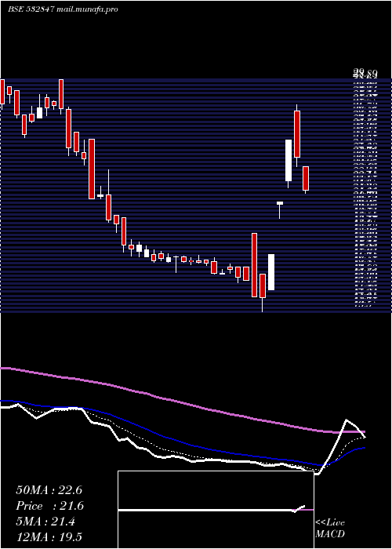Select the "12MA : 19.5" readout
This screenshot has height=549, width=392.
[x=49, y=537]
